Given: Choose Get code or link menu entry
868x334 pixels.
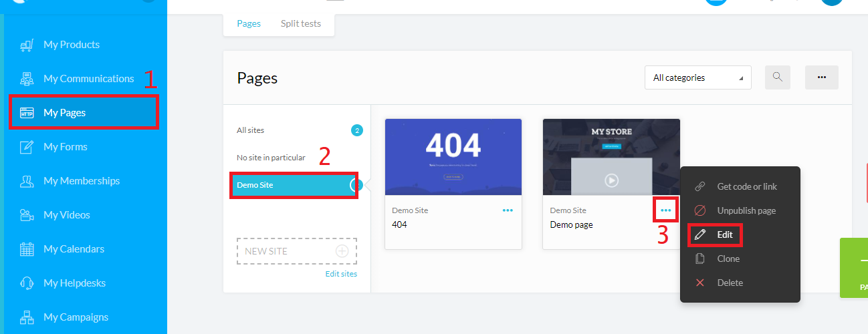Looking at the screenshot, I should [x=740, y=186].
